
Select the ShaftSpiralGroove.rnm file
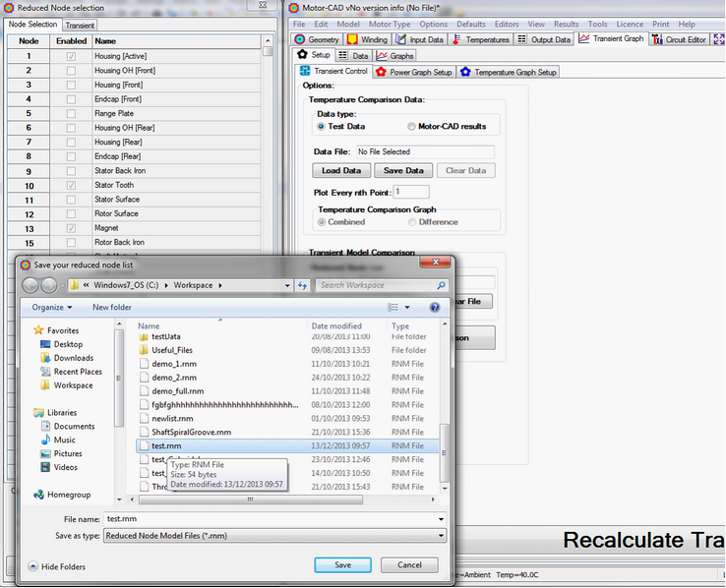191,432
